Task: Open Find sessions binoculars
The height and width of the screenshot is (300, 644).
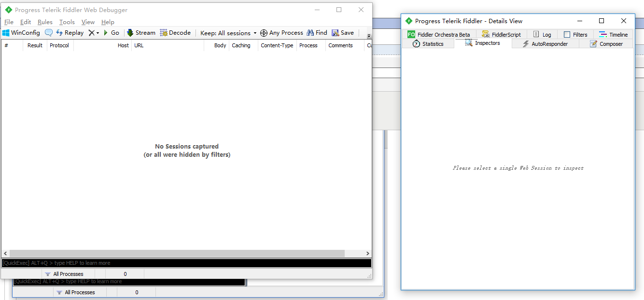Action: (x=317, y=33)
